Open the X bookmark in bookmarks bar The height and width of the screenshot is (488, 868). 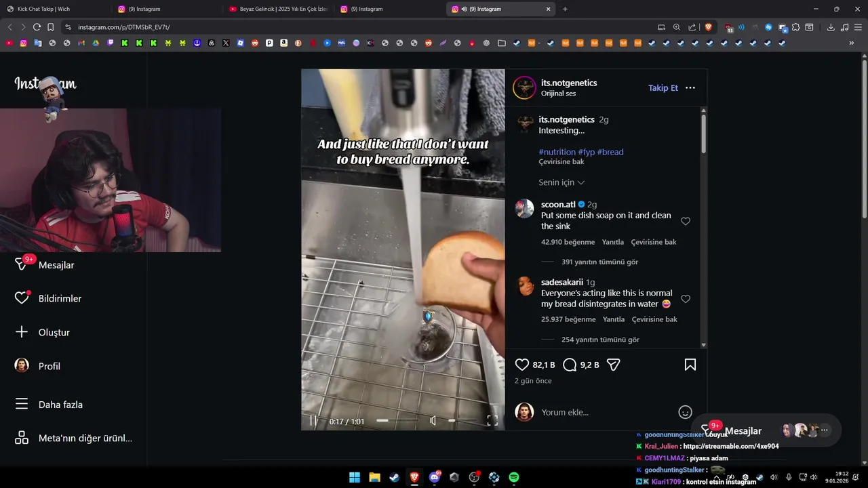pyautogui.click(x=226, y=43)
